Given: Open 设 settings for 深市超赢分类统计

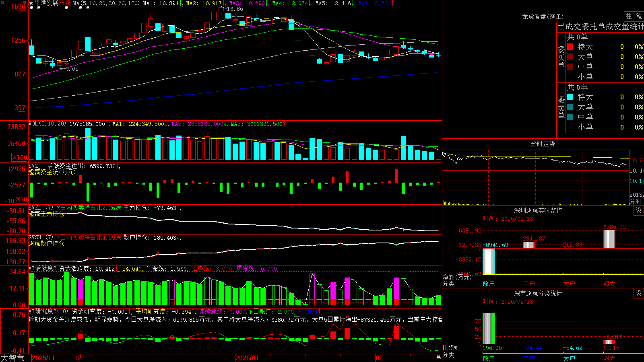Looking at the screenshot, I should pyautogui.click(x=639, y=293).
